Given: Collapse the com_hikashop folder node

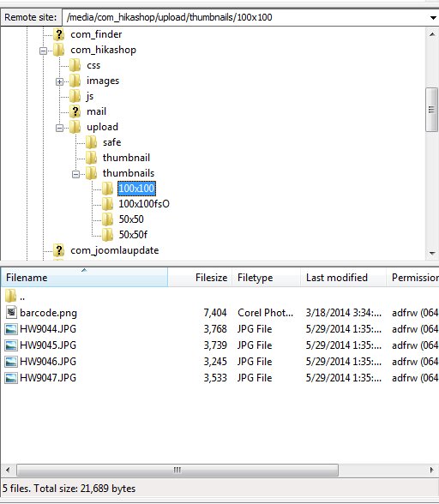Looking at the screenshot, I should pos(43,51).
